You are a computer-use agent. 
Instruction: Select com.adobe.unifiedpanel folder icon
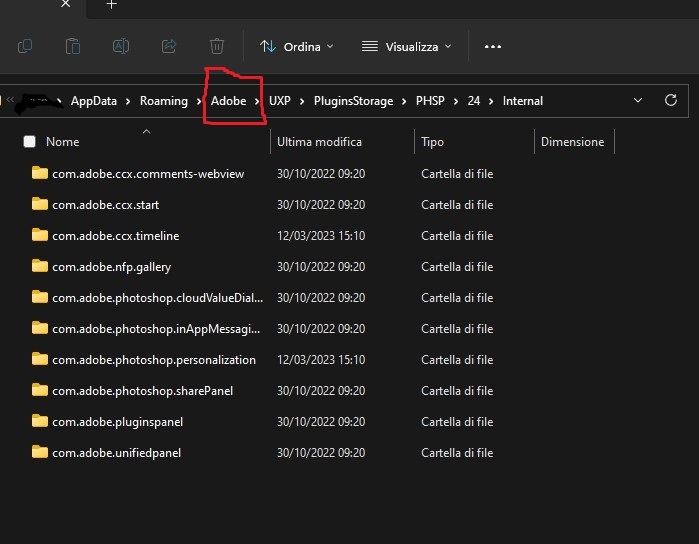pos(40,452)
